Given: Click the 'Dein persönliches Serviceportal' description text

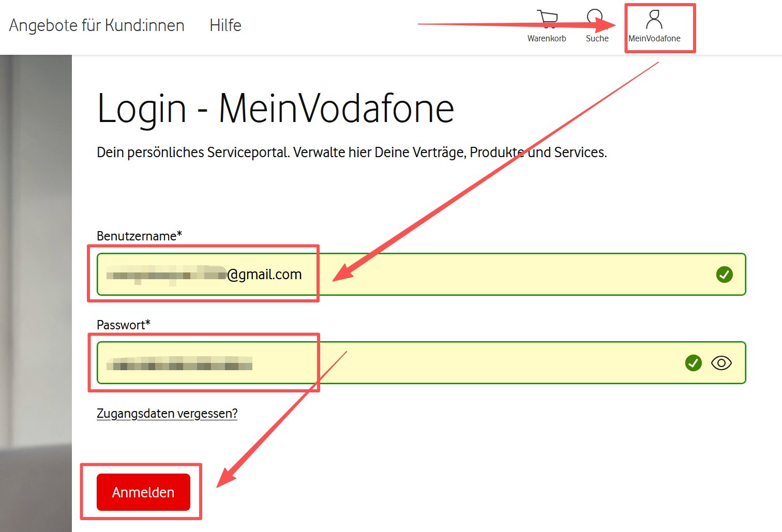Looking at the screenshot, I should (352, 153).
